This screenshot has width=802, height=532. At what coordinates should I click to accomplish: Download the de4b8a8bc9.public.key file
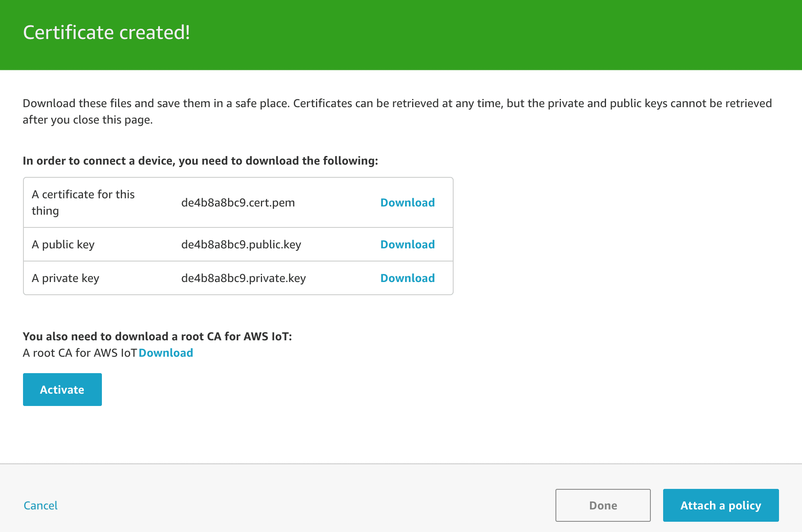coord(407,244)
